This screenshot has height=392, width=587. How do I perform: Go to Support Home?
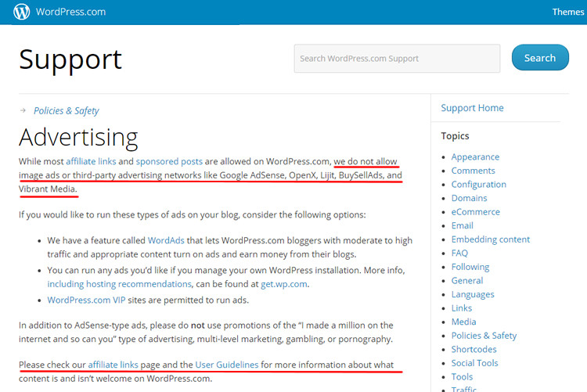click(472, 108)
